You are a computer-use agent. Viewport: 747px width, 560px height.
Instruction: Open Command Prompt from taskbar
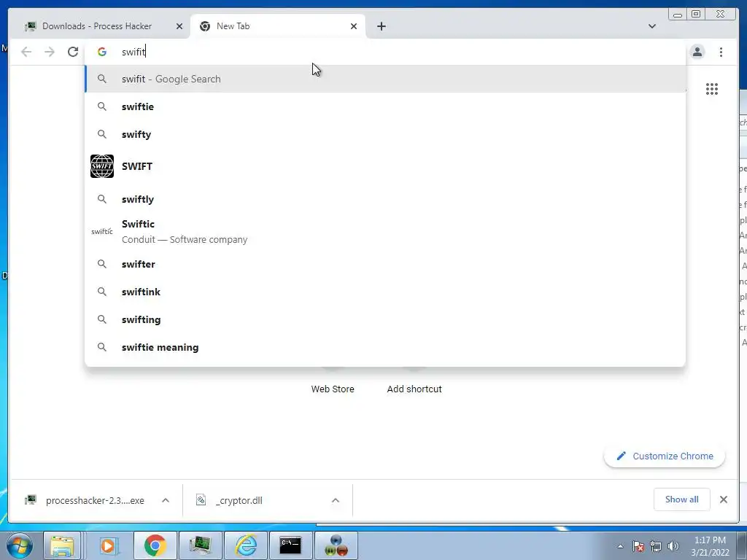click(290, 545)
